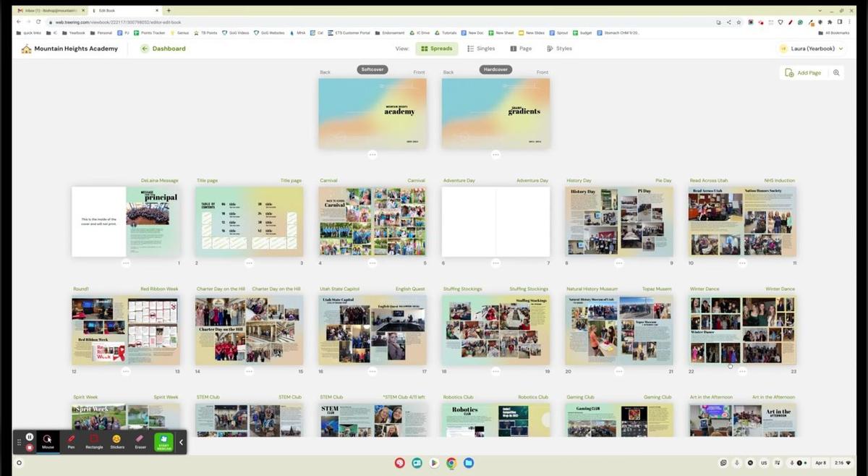Switch to Spreads view
The height and width of the screenshot is (476, 868).
pyautogui.click(x=437, y=48)
